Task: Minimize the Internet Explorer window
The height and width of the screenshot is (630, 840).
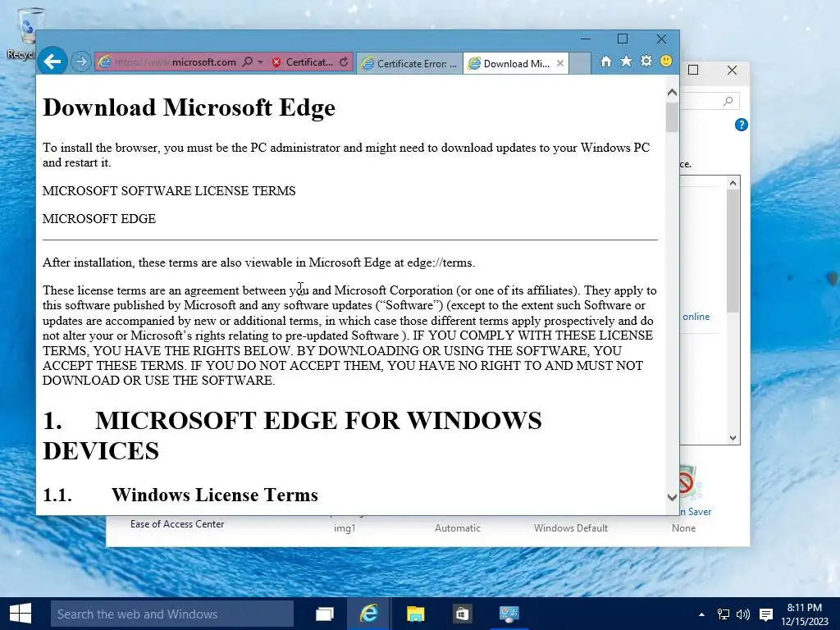Action: click(586, 39)
